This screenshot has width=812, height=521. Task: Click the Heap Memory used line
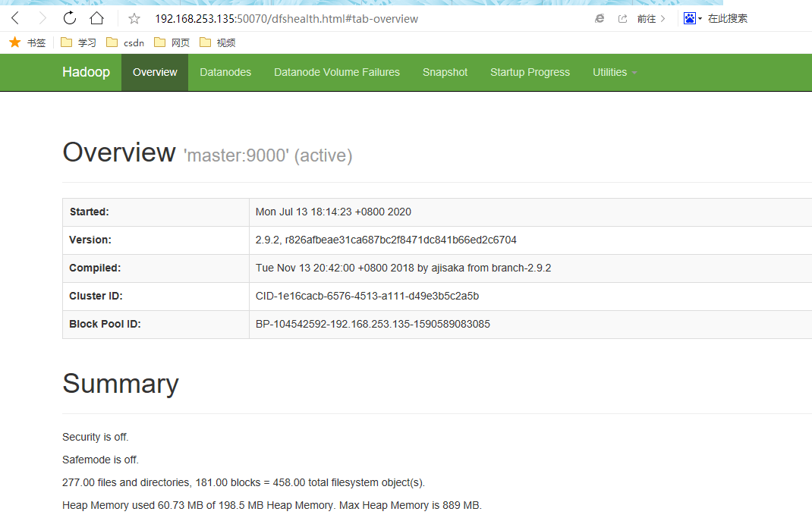pos(272,506)
